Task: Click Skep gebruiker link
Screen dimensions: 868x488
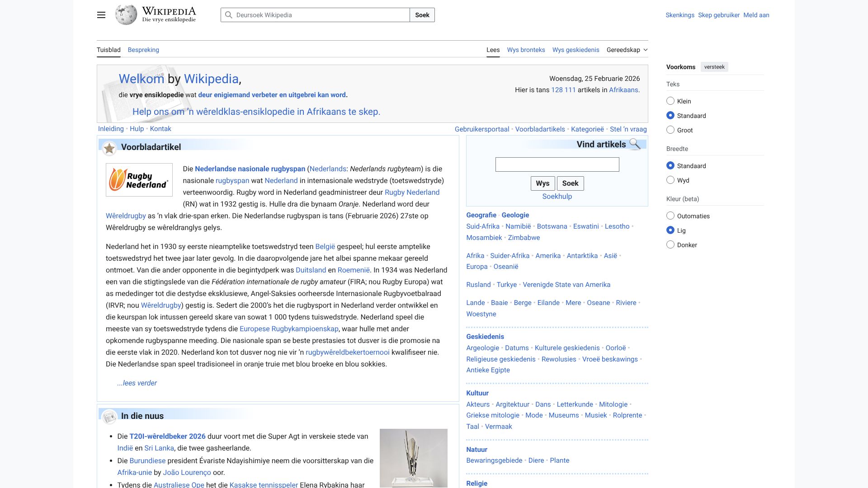Action: pos(718,15)
